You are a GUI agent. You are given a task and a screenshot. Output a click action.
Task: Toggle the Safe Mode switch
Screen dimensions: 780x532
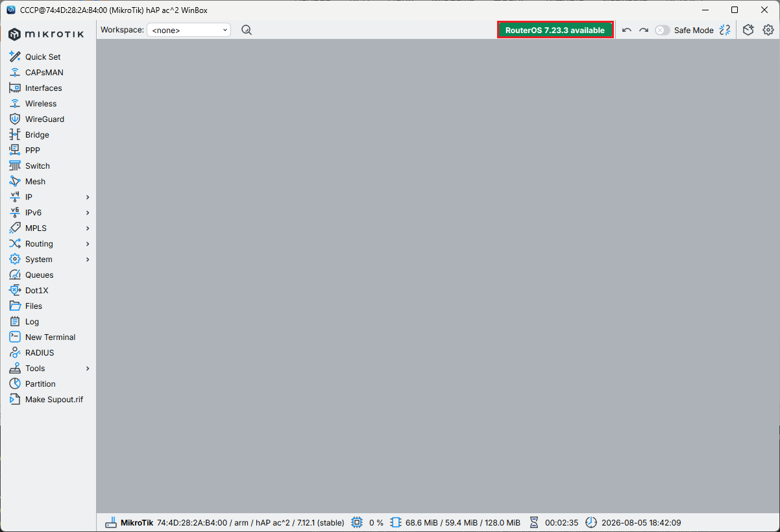point(662,30)
